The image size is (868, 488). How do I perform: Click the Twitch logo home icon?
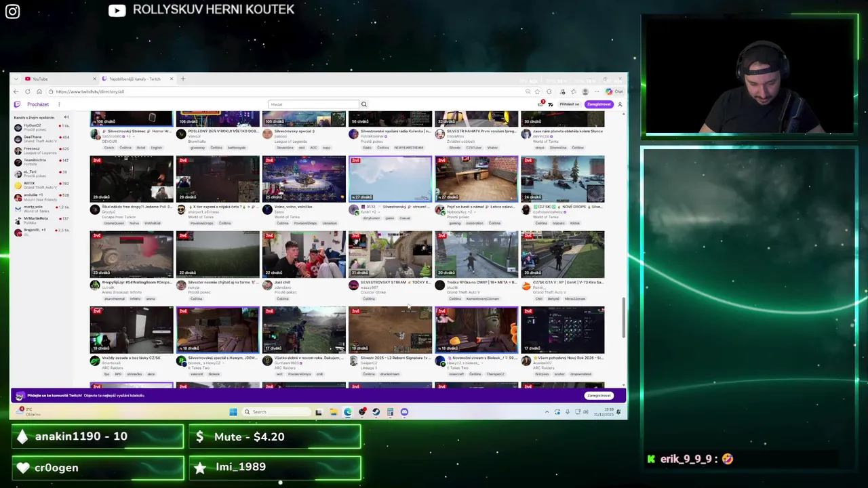point(17,104)
